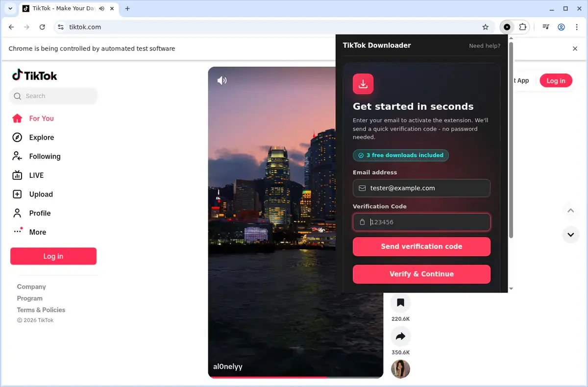Click the TikTok Downloader popup title
Viewport: 588px width, 387px height.
pos(377,45)
